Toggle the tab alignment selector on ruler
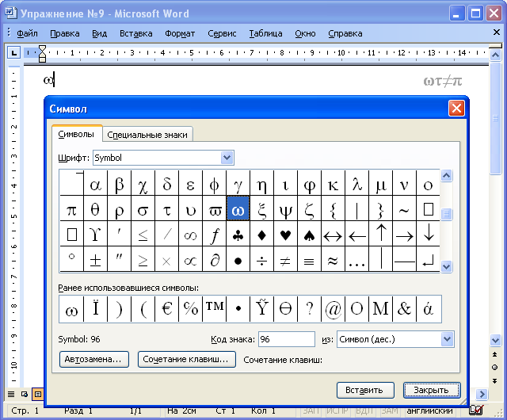 tap(13, 52)
